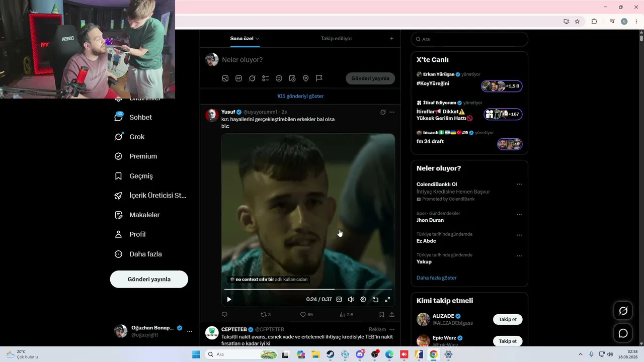Show the 105 new posts

tap(300, 96)
